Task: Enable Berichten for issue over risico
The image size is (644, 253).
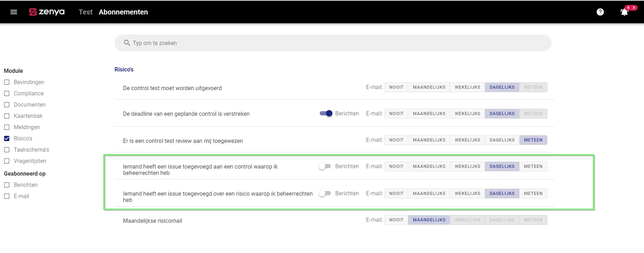Action: tap(325, 194)
